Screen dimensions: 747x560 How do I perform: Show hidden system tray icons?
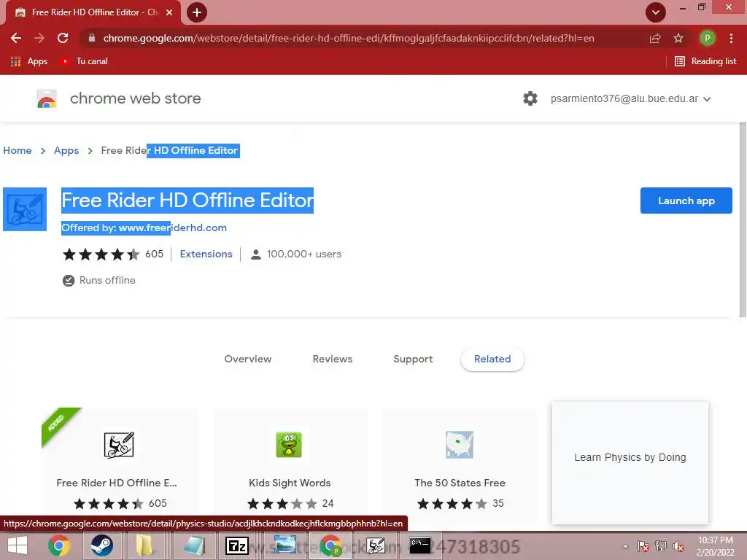click(x=625, y=546)
